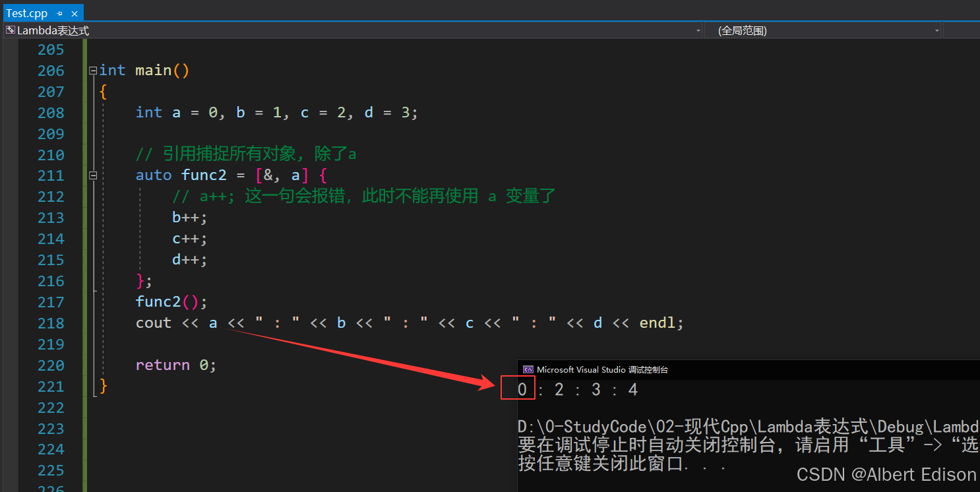
Task: Click the comment "// 引用捕捉所有对象，除了a"
Action: (x=246, y=154)
